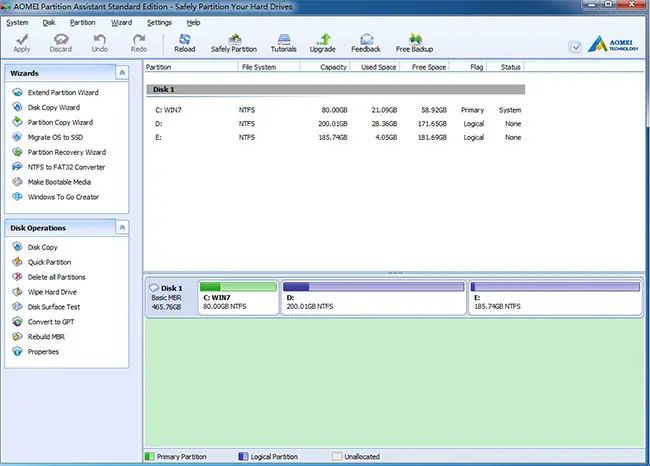The height and width of the screenshot is (466, 650).
Task: Click Migrate OS to SSD icon
Action: (x=17, y=137)
